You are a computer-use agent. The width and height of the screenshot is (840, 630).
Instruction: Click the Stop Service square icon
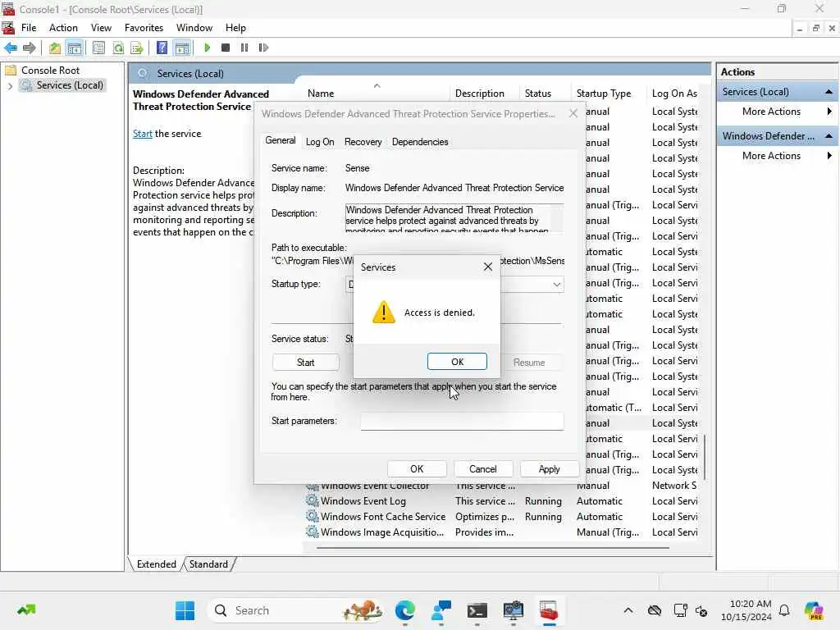pos(226,48)
